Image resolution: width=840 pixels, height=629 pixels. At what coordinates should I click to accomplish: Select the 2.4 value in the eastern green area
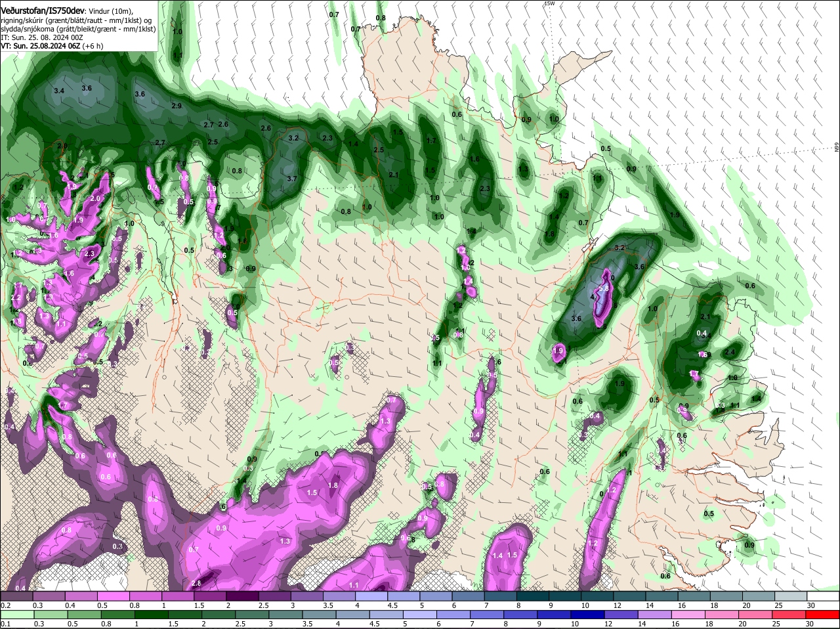(729, 352)
